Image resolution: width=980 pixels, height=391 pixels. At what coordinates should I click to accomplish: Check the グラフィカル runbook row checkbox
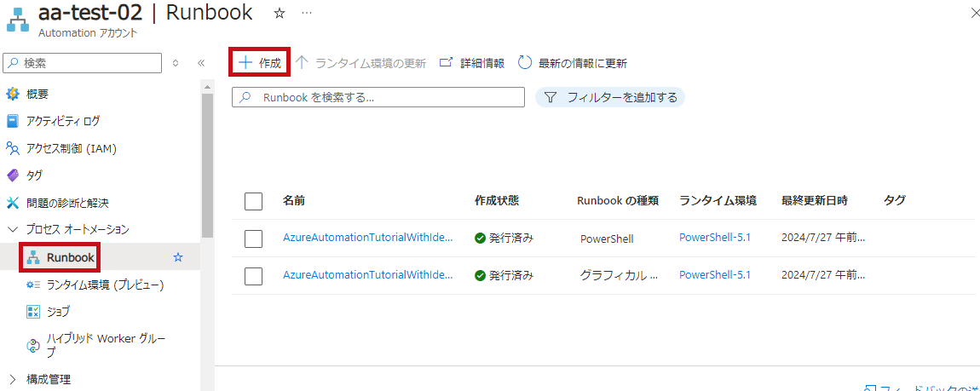point(253,275)
